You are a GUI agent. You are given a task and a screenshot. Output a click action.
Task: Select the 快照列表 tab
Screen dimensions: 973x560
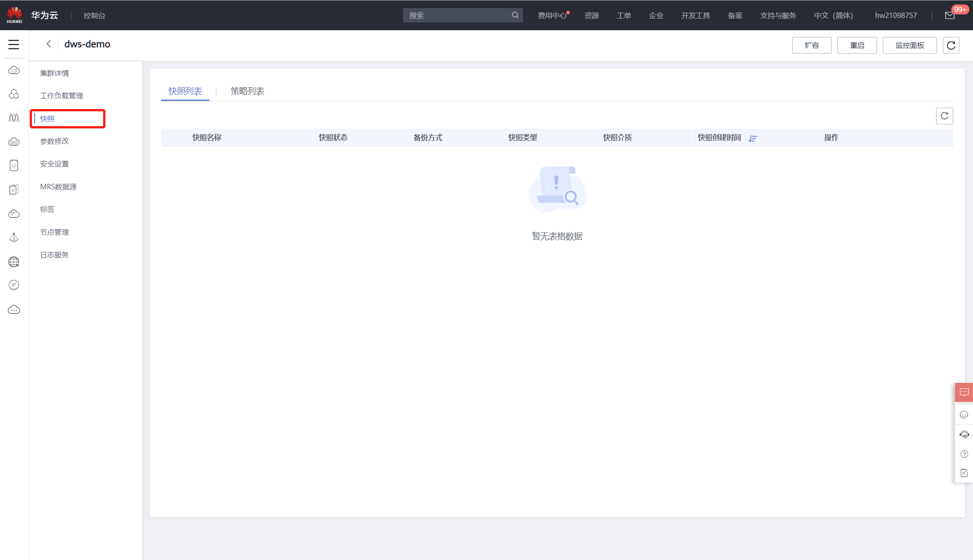point(185,91)
